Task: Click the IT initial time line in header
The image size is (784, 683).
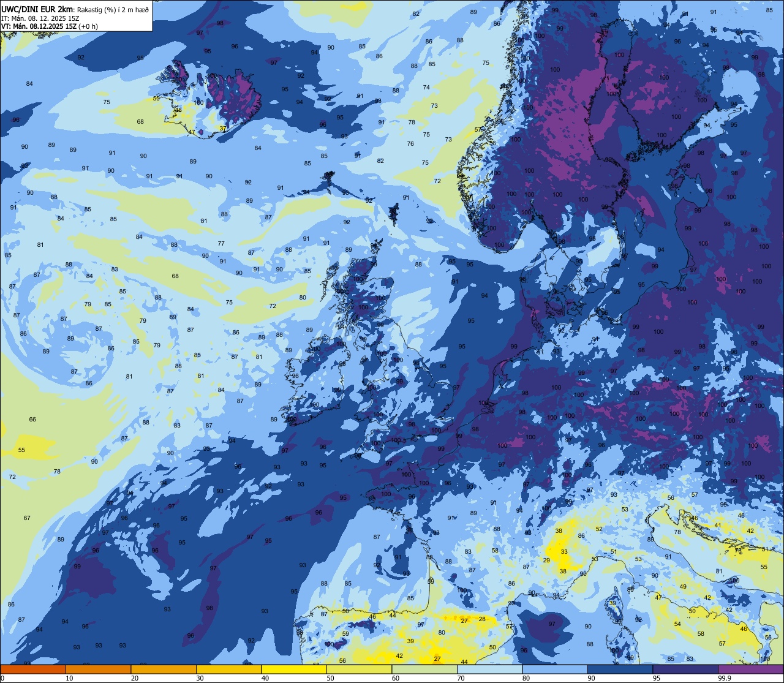Action: pos(40,18)
